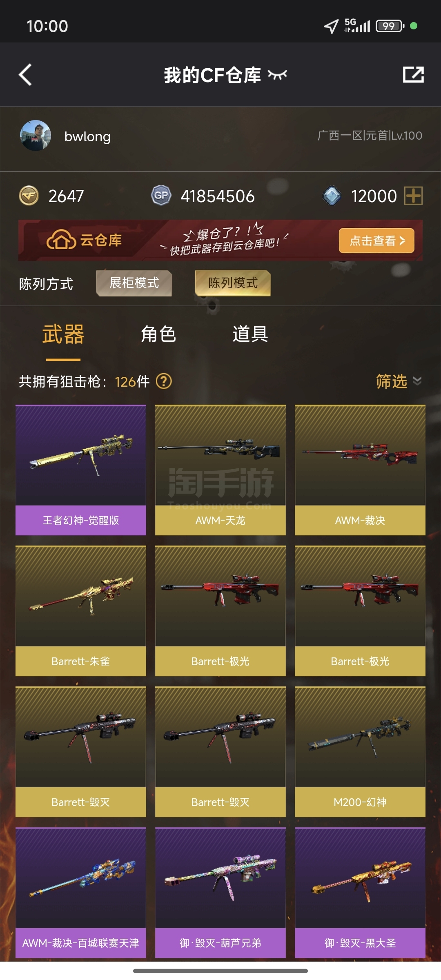
Task: Click the plus icon to add diamonds
Action: coord(413,196)
